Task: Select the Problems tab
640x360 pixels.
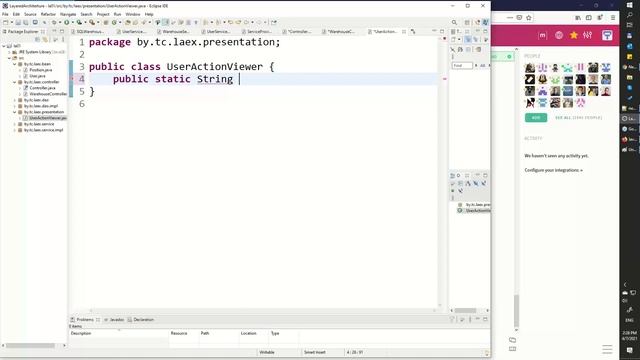Action: point(85,320)
